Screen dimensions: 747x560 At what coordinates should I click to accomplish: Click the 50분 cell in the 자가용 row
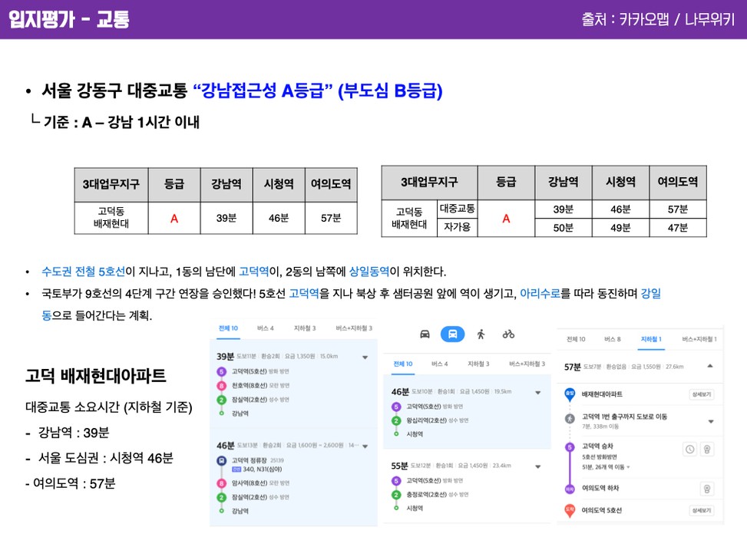(x=563, y=228)
